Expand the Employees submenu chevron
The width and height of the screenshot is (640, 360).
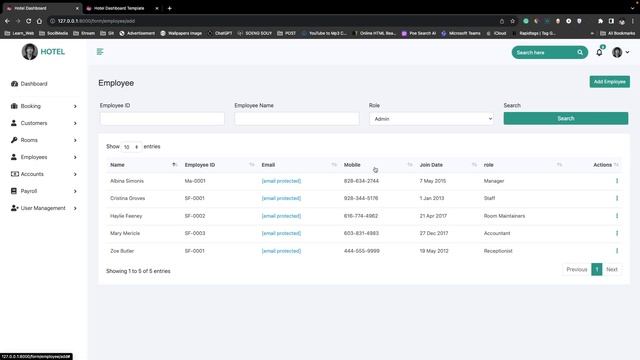[75, 157]
